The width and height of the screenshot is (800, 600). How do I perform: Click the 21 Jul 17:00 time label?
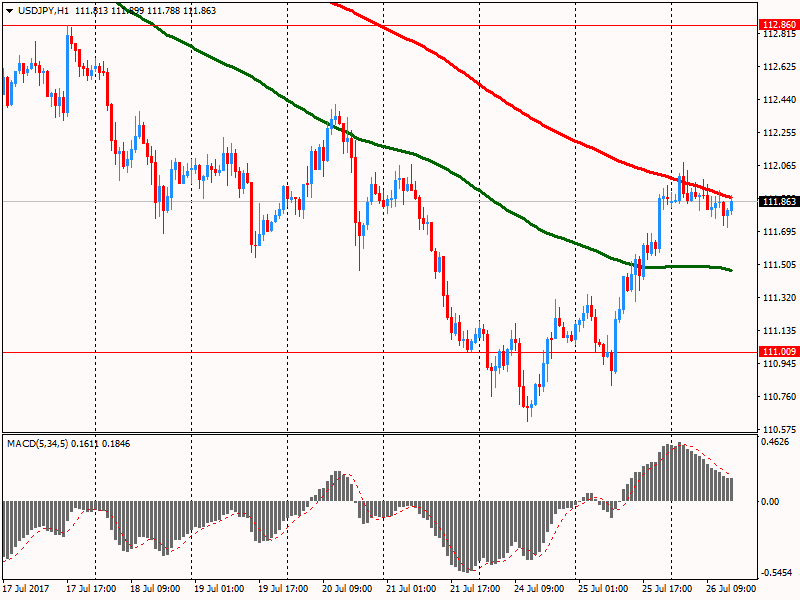coord(476,588)
